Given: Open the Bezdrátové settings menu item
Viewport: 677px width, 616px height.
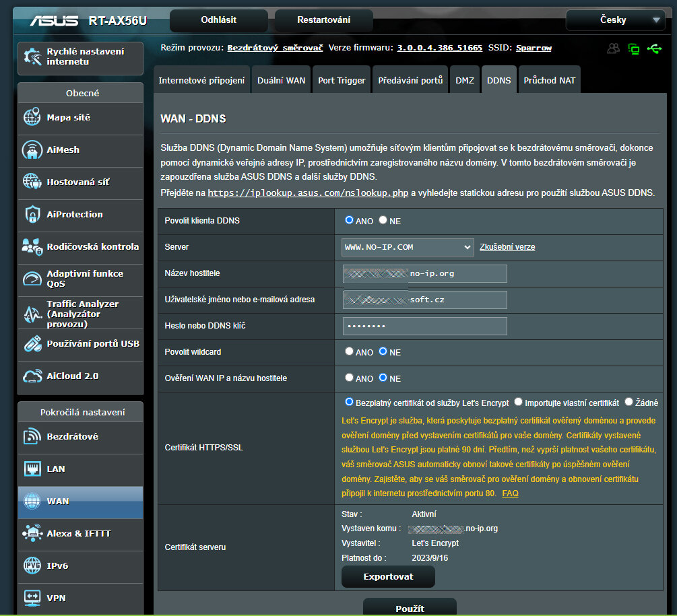Looking at the screenshot, I should [81, 436].
